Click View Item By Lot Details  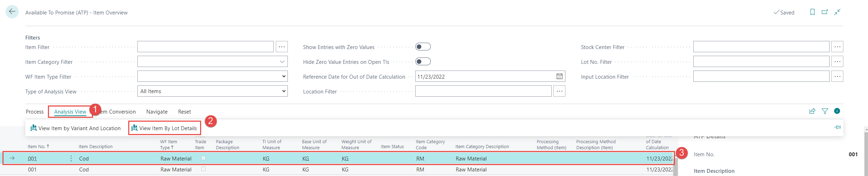pos(164,128)
